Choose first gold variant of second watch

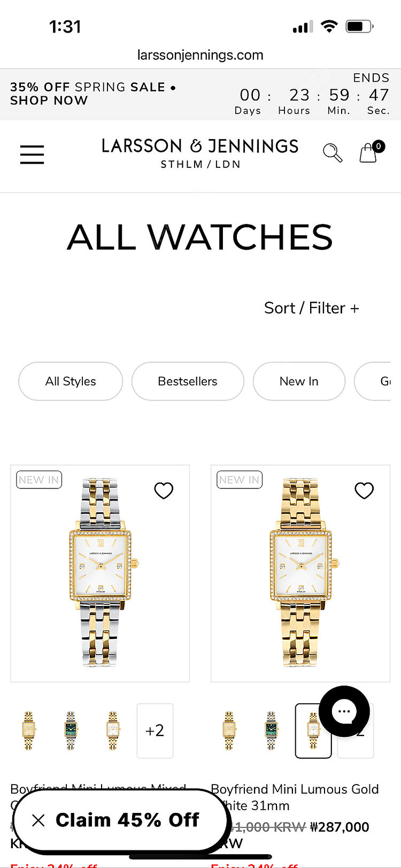coord(229,731)
